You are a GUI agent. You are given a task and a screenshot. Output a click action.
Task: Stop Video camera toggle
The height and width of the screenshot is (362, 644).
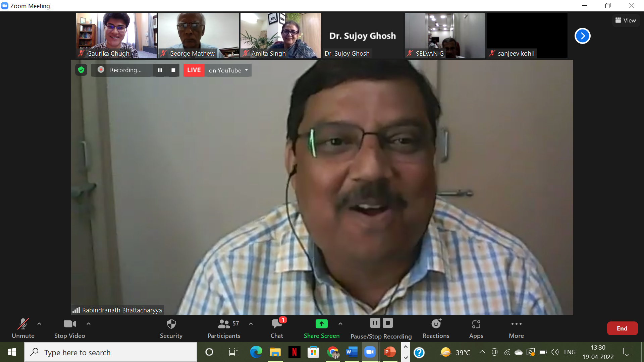(69, 324)
